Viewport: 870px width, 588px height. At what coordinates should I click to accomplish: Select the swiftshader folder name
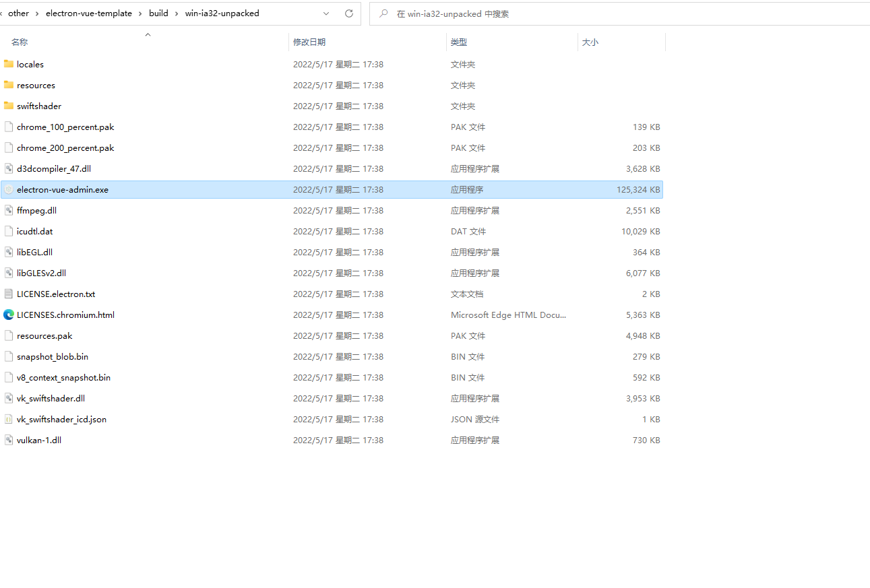pos(39,106)
